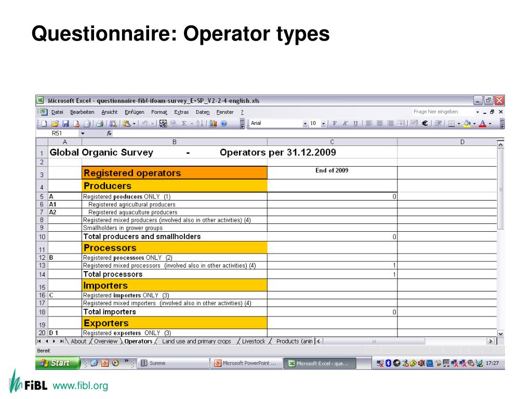Toggle italic formatting for the selection
Image resolution: width=532 pixels, height=399 pixels.
point(345,124)
